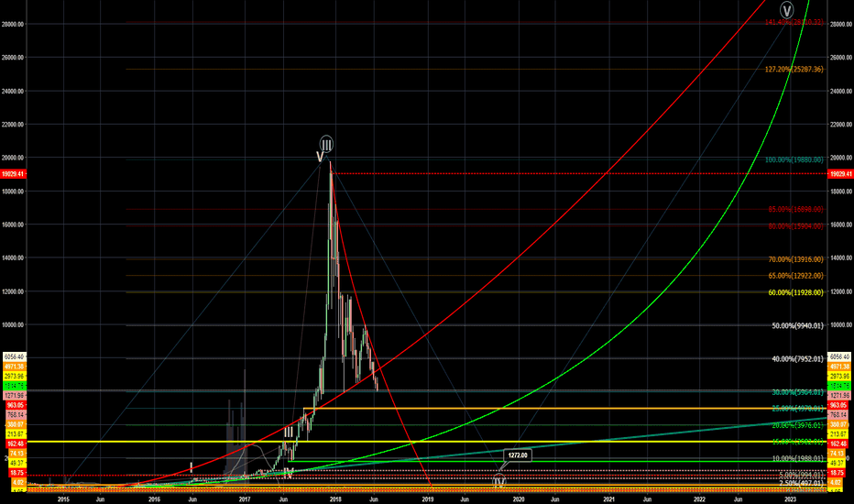Click the 141.40%(28110.32) Fibonacci label
The image size is (854, 504).
click(794, 22)
